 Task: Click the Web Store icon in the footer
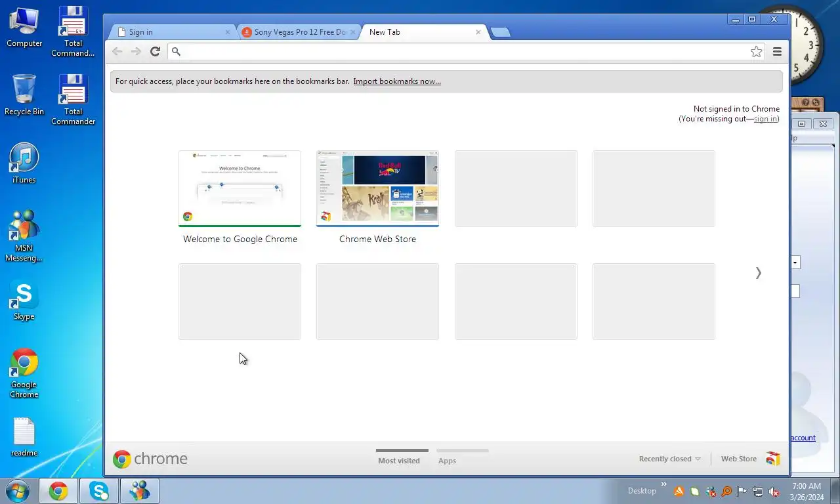pyautogui.click(x=773, y=459)
